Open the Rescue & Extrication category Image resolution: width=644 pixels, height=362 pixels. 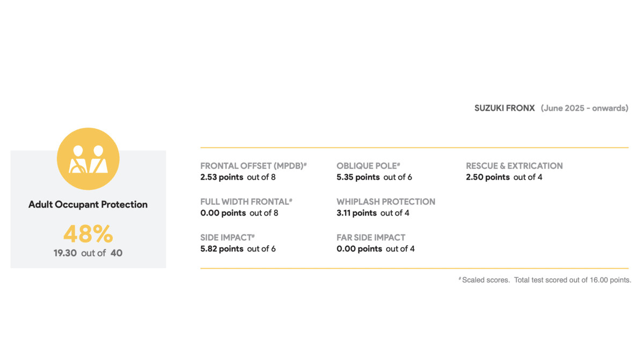[514, 166]
